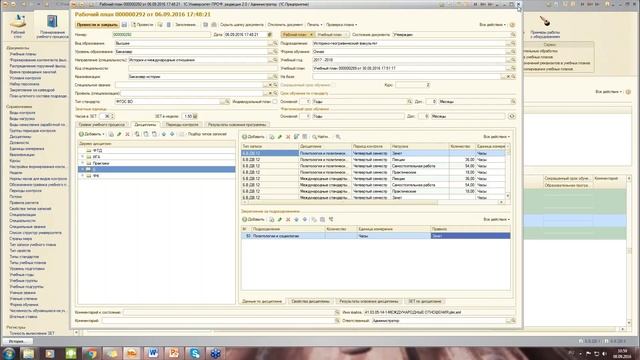This screenshot has width=640, height=360.
Task: Click Найти in the records table toolbar
Action: [320, 137]
